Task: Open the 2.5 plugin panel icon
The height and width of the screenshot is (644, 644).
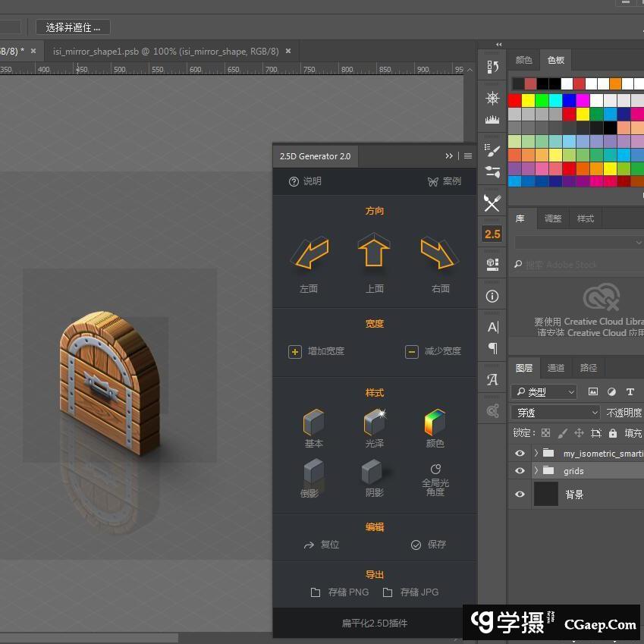Action: pyautogui.click(x=492, y=234)
